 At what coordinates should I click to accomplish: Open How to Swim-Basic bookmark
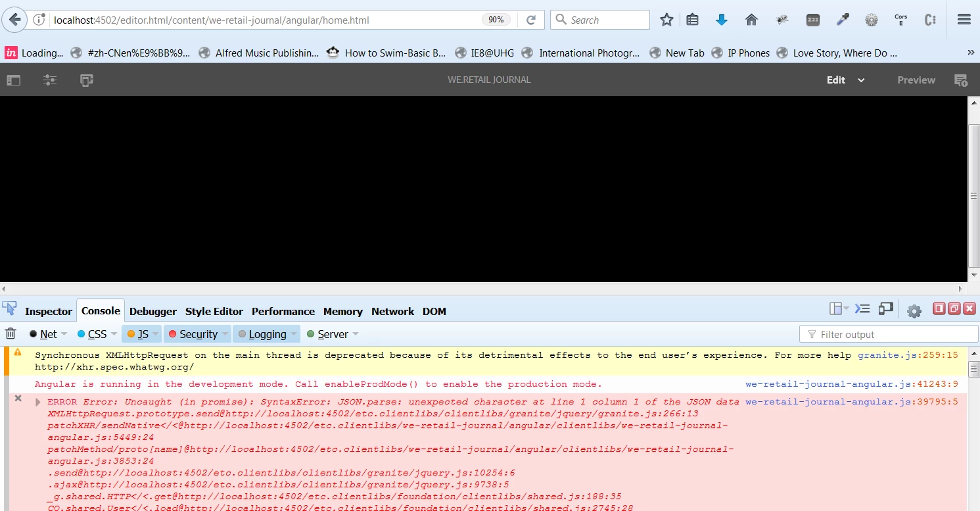pyautogui.click(x=386, y=53)
